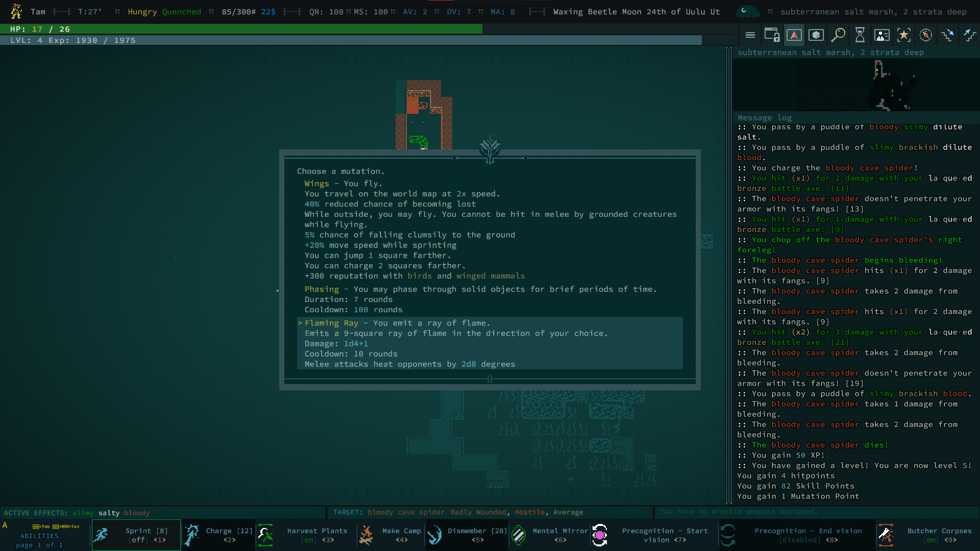Click the magnifying glass look icon

tap(838, 35)
